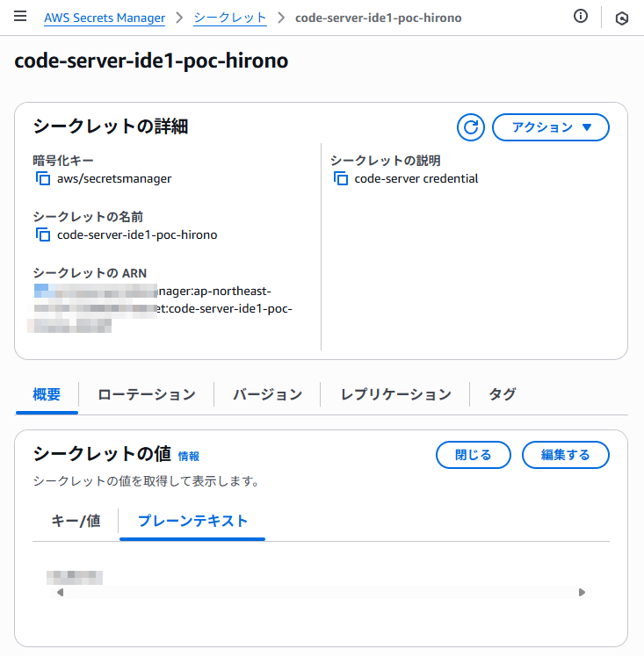This screenshot has height=656, width=644.
Task: Switch to キー/値 view tab
Action: 76,522
